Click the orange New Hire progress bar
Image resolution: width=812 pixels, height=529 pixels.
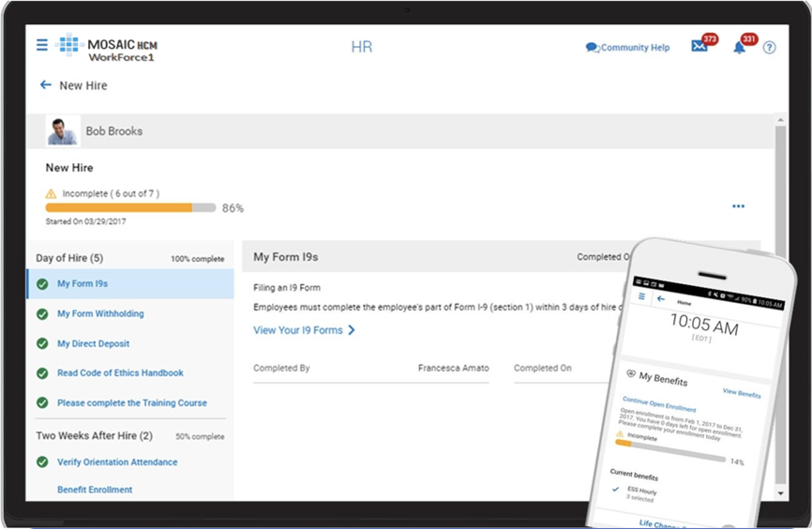click(119, 208)
